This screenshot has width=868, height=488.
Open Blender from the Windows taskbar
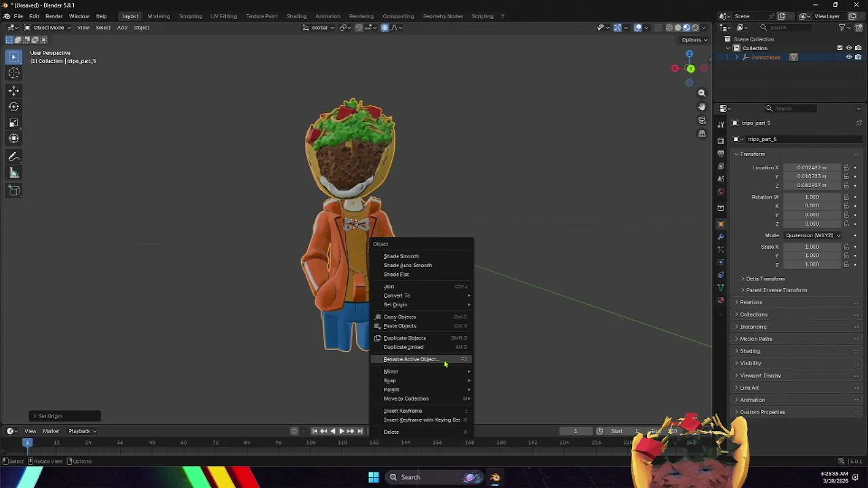pyautogui.click(x=495, y=477)
